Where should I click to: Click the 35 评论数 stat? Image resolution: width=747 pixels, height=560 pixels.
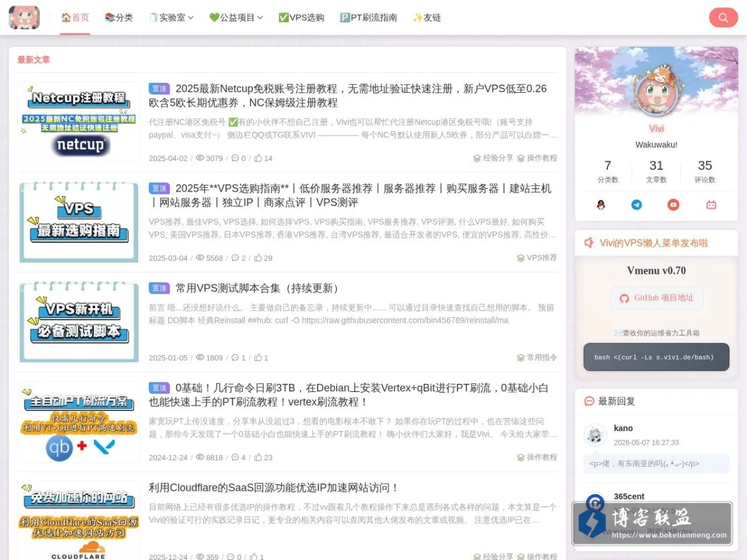pos(705,172)
